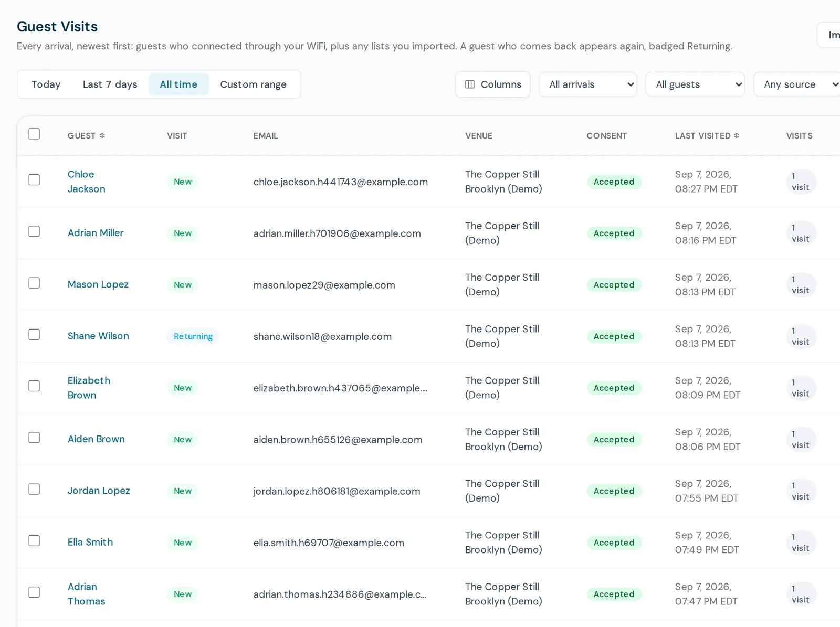Click aiden.brown.h655126@example.com email
This screenshot has height=627, width=840.
[338, 440]
